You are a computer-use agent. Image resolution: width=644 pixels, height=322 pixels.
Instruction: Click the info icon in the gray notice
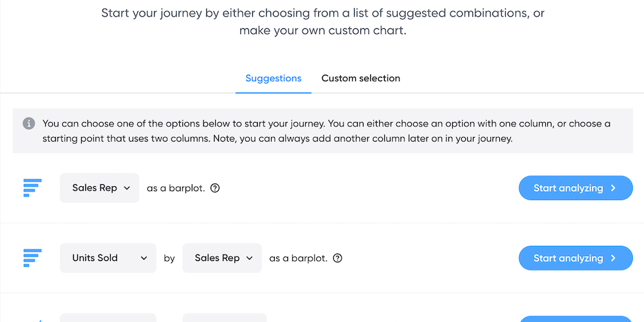tap(29, 124)
